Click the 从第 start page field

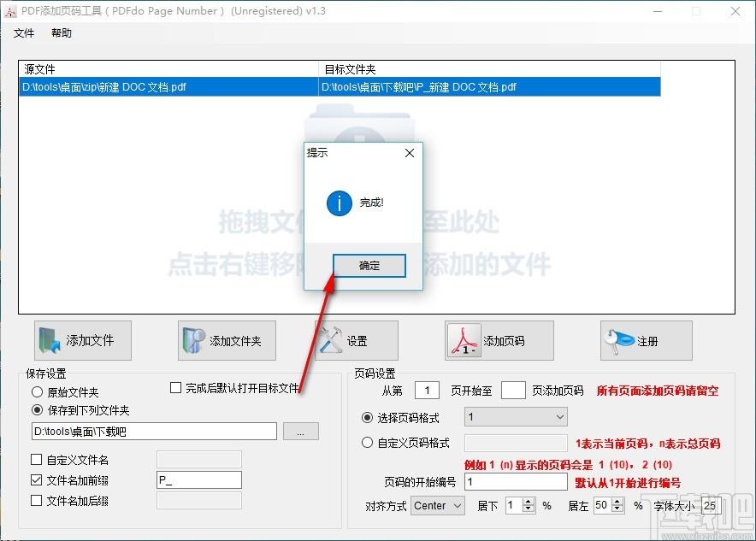[x=427, y=391]
